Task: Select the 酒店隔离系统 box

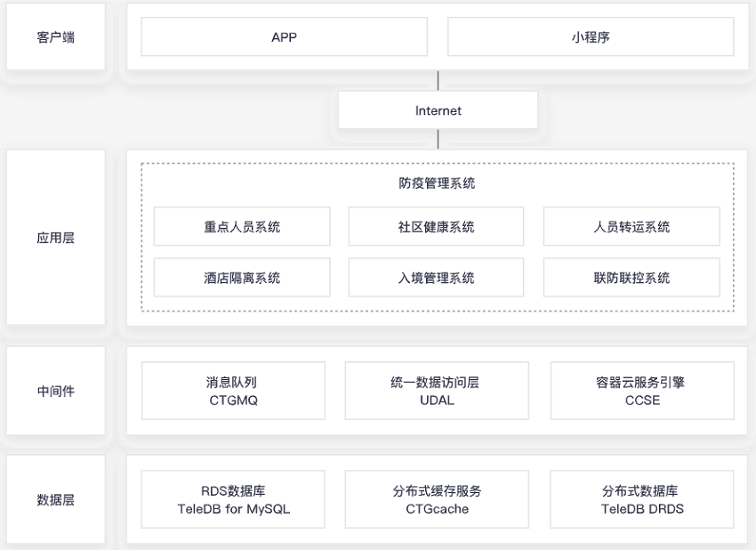Action: (x=242, y=278)
